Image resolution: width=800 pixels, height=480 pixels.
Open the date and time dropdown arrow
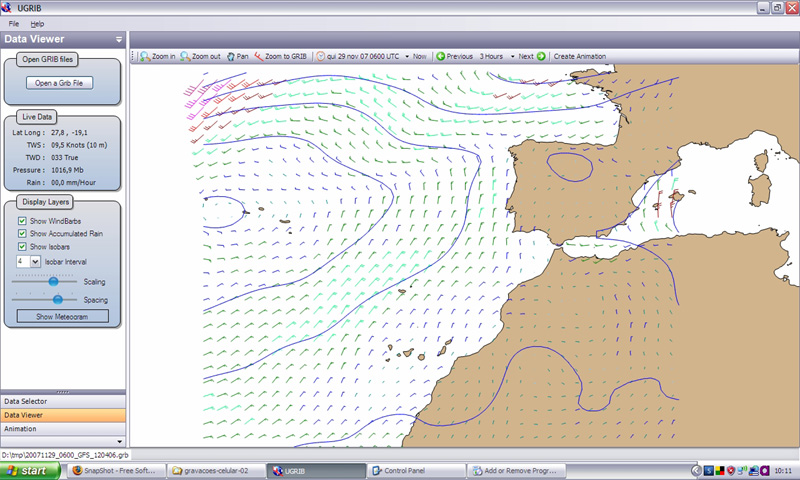[407, 56]
